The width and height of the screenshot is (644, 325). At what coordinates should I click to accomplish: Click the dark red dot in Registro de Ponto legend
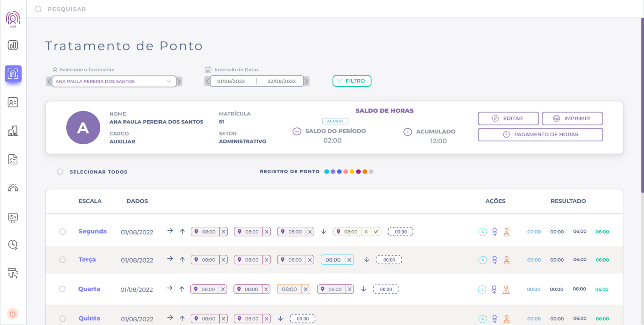pyautogui.click(x=358, y=171)
